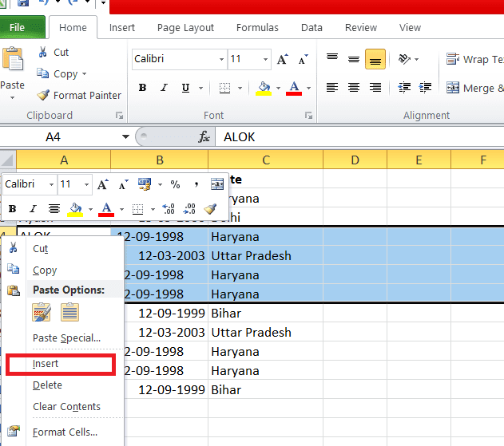Click the Cut scissors icon in ribbon
504x446 pixels.
[x=42, y=52]
